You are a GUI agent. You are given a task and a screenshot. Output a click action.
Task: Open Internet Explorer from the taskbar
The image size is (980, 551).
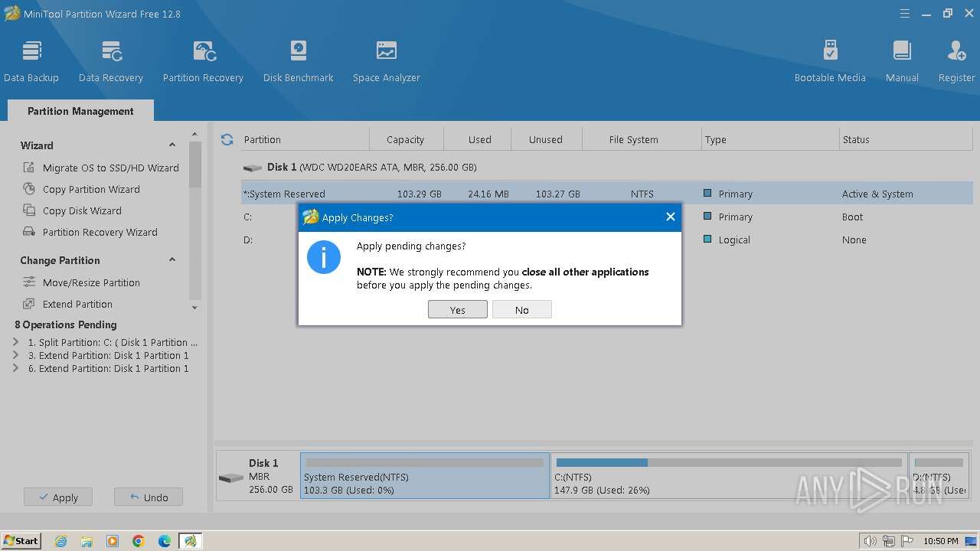click(x=61, y=541)
